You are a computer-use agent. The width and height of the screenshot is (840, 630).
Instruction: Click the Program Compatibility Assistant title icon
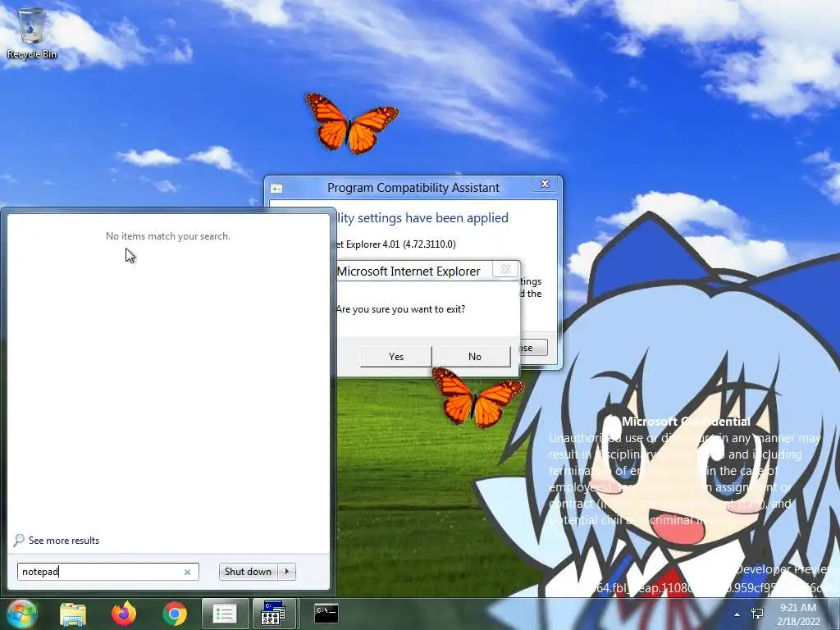pos(276,188)
